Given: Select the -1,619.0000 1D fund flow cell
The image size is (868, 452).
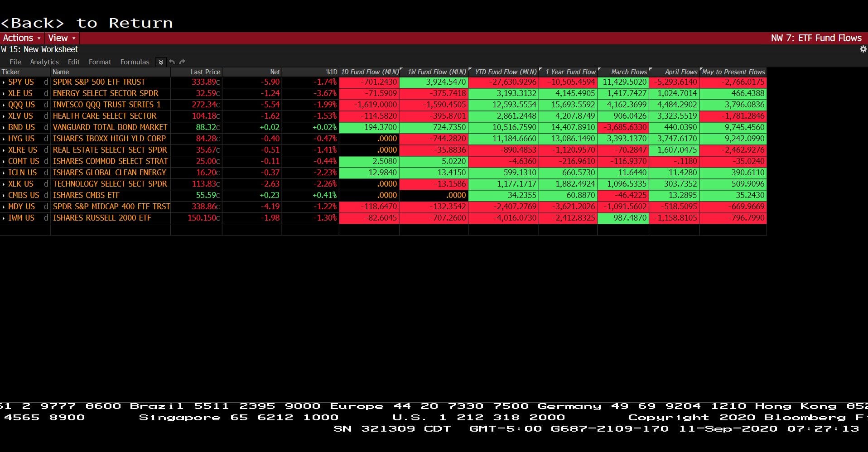Looking at the screenshot, I should point(369,105).
